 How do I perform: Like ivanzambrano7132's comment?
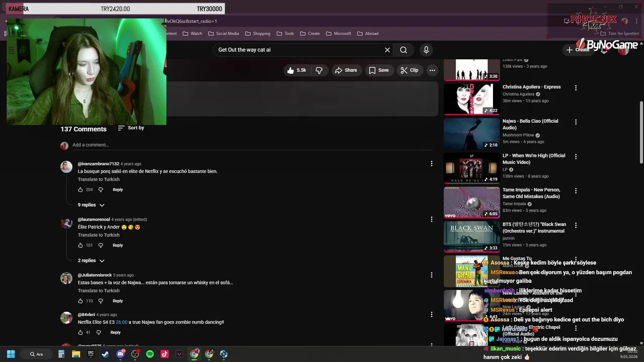pyautogui.click(x=80, y=190)
